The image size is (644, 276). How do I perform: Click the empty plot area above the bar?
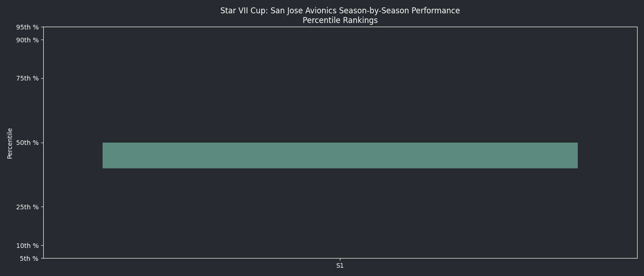click(340, 83)
